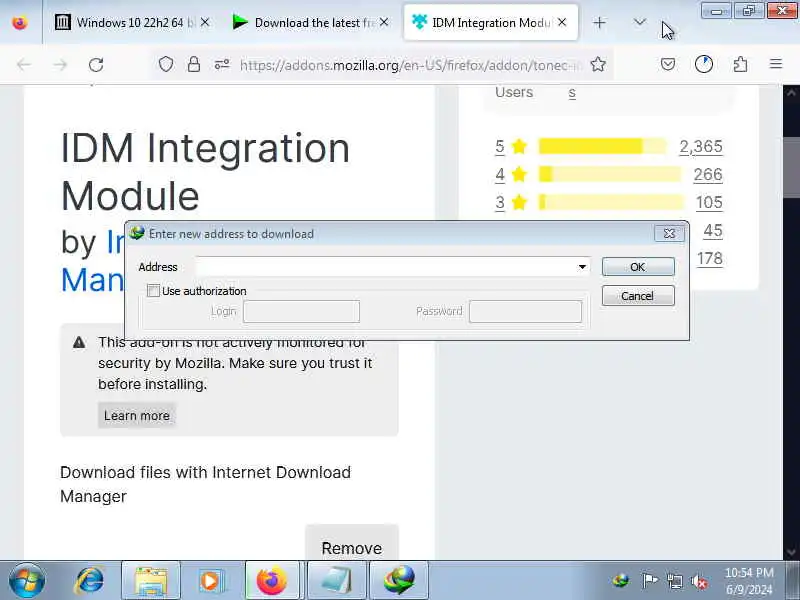
Task: Enable the Use authorization checkbox
Action: 153,291
